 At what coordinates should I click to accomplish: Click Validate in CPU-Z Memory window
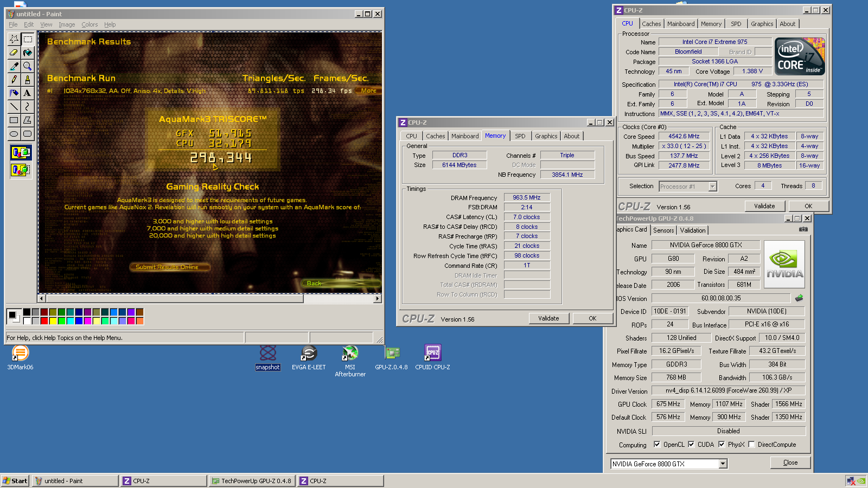[x=548, y=318]
